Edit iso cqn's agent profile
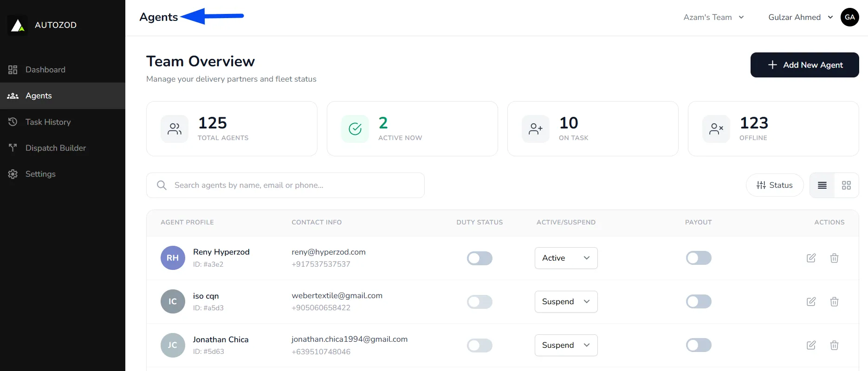 click(x=811, y=301)
